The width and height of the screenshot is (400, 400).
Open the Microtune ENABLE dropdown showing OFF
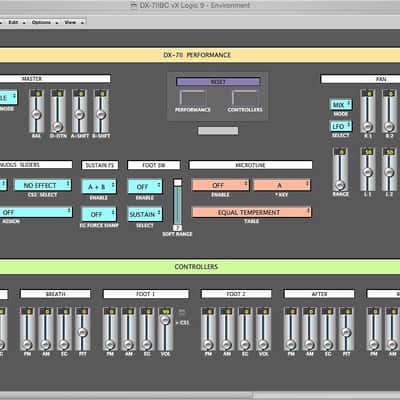coord(220,185)
